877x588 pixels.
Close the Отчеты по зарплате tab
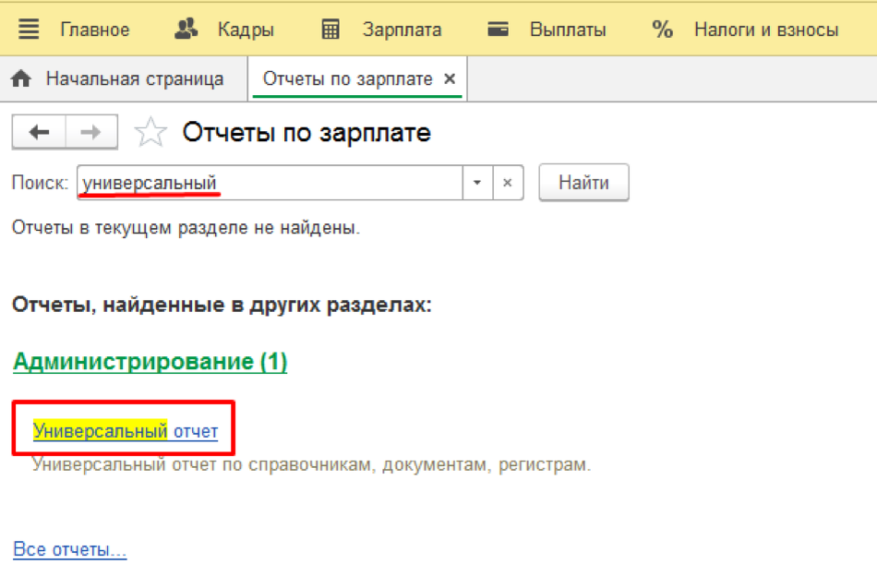tap(450, 78)
